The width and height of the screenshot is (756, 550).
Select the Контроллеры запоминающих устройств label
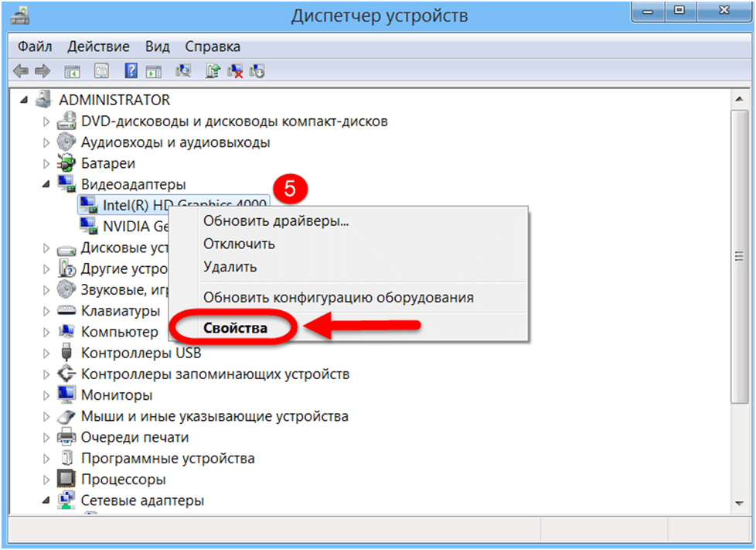[x=215, y=374]
